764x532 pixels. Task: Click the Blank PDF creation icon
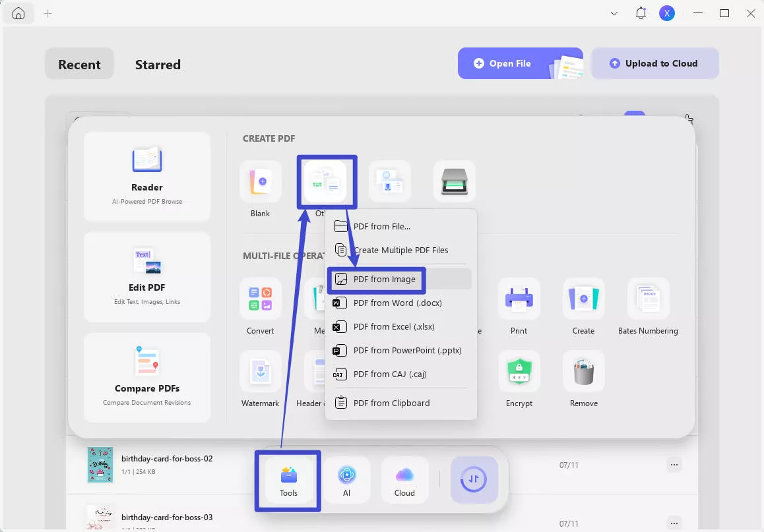point(260,182)
